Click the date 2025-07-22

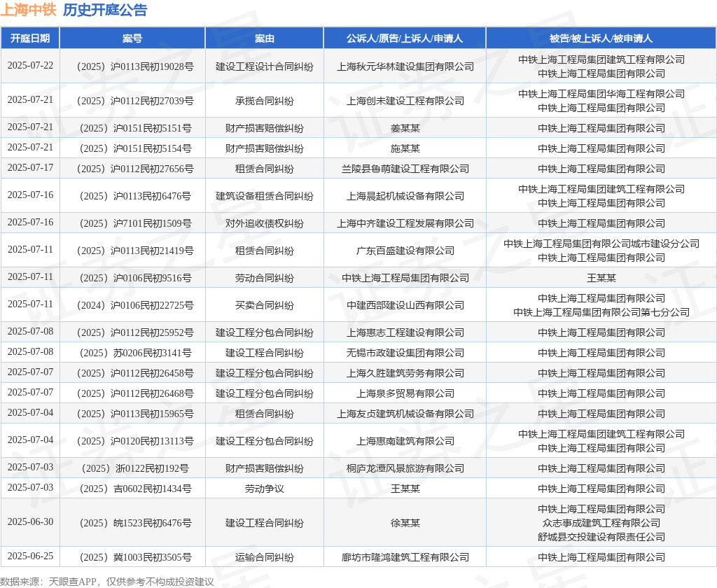(x=30, y=65)
